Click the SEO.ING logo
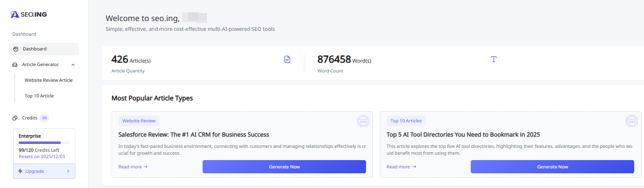Image resolution: width=644 pixels, height=188 pixels. 29,15
